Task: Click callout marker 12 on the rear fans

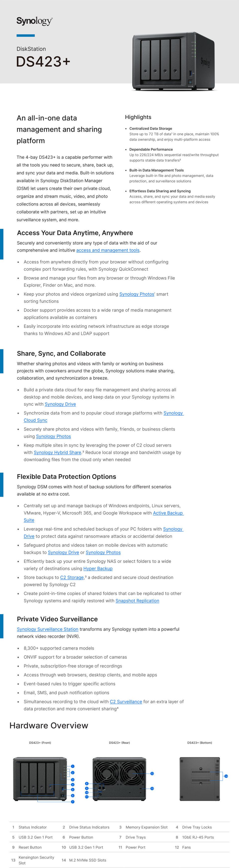Action: [x=152, y=773]
